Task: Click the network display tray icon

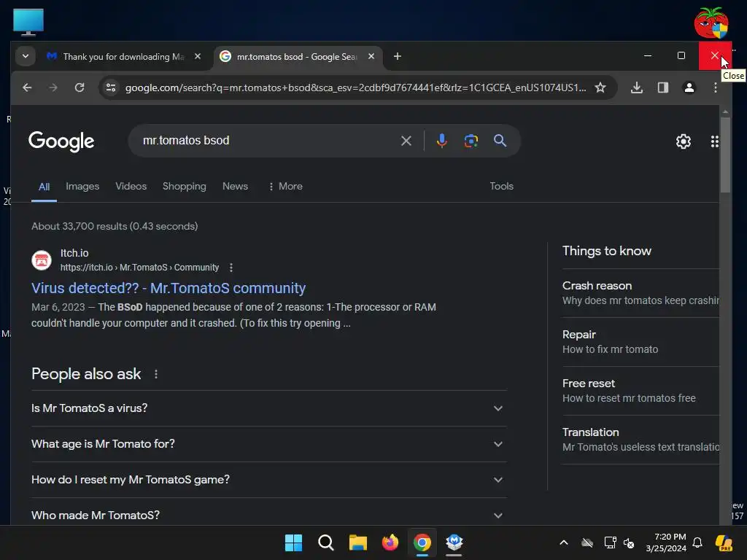Action: 610,542
